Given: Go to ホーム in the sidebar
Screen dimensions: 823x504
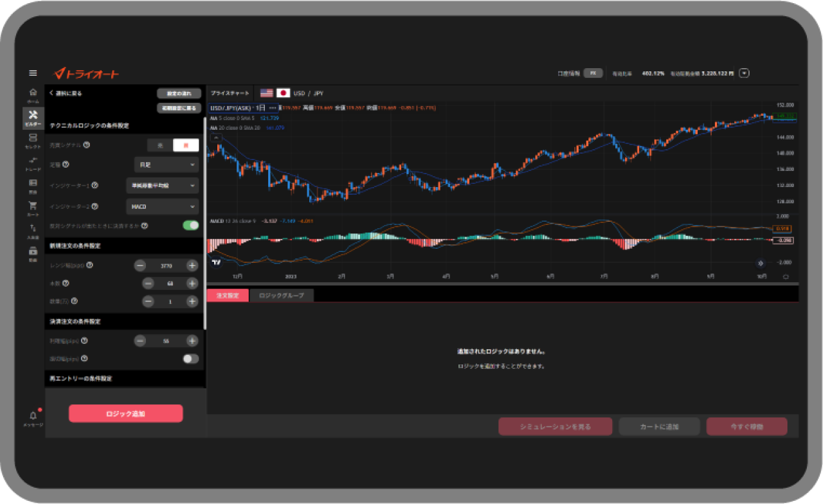Looking at the screenshot, I should [x=33, y=96].
